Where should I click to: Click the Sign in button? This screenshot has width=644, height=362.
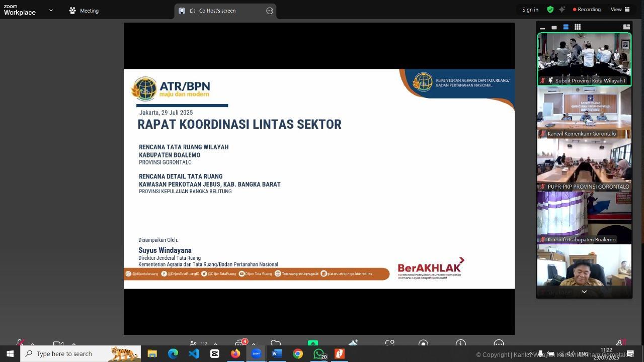pyautogui.click(x=530, y=10)
